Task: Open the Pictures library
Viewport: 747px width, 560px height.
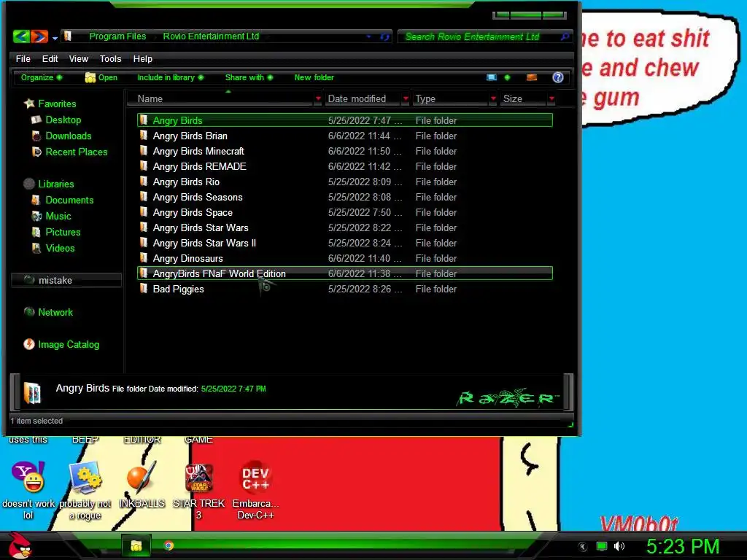Action: pos(56,232)
